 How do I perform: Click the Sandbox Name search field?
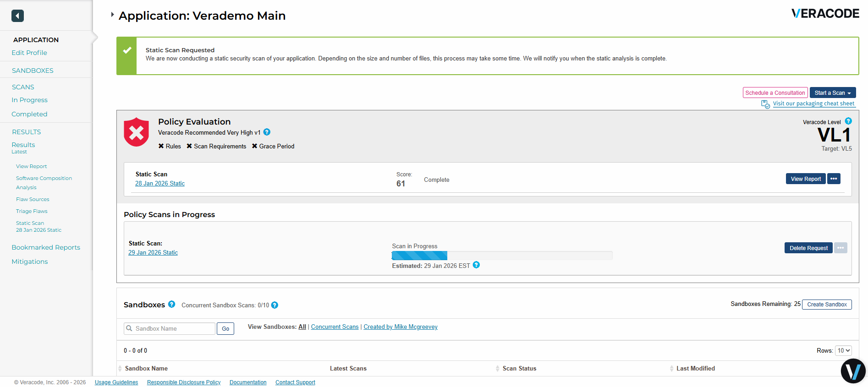(170, 329)
